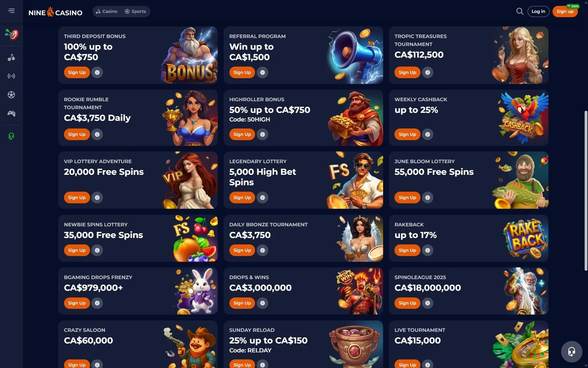Click the green headset support sidebar icon
This screenshot has width=588, height=368.
[x=11, y=136]
